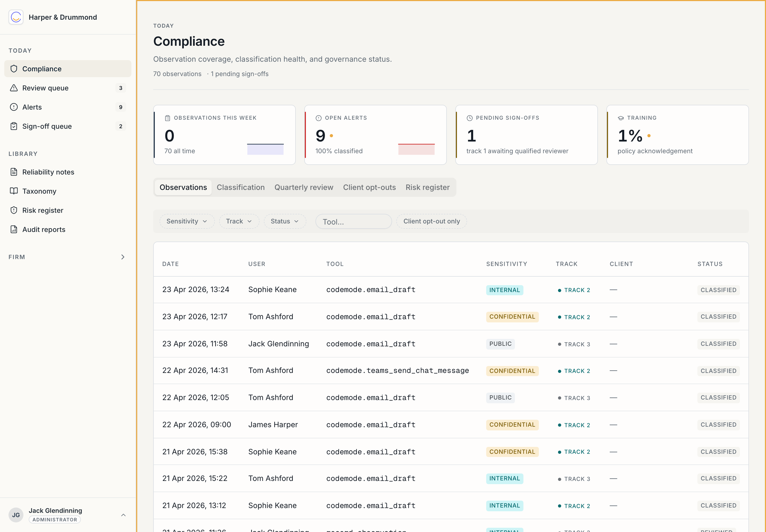Image resolution: width=766 pixels, height=532 pixels.
Task: Click CLASSIFIED status on 22 Apr 09:00 row
Action: 718,425
